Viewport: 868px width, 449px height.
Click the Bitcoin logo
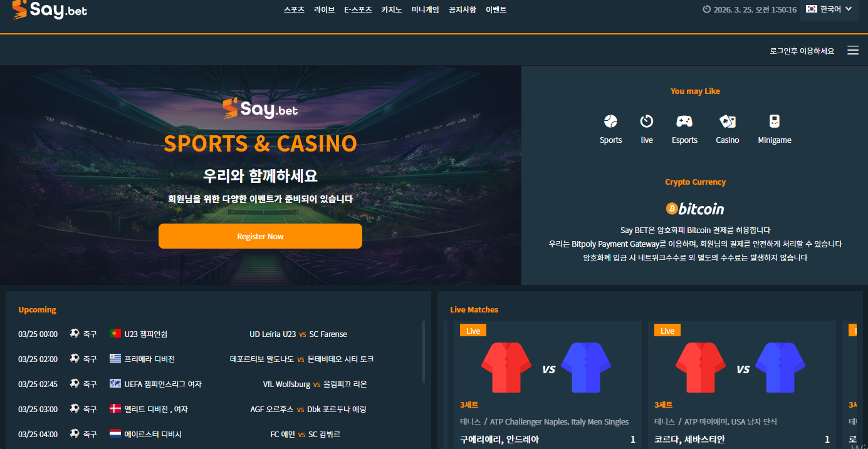(695, 209)
